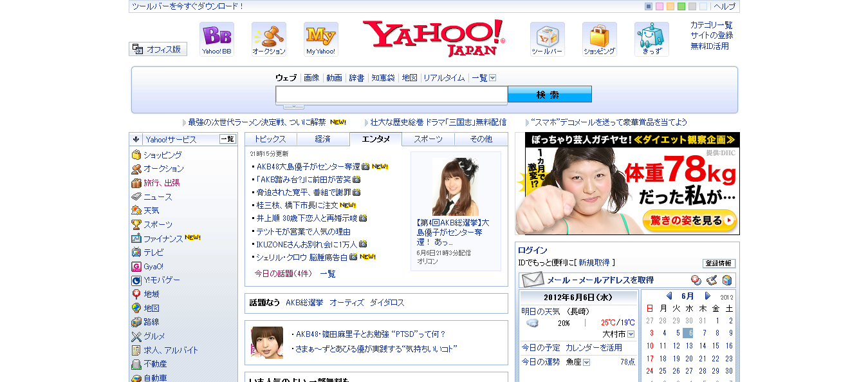Expand the 一覧 search category dropdown

point(493,78)
